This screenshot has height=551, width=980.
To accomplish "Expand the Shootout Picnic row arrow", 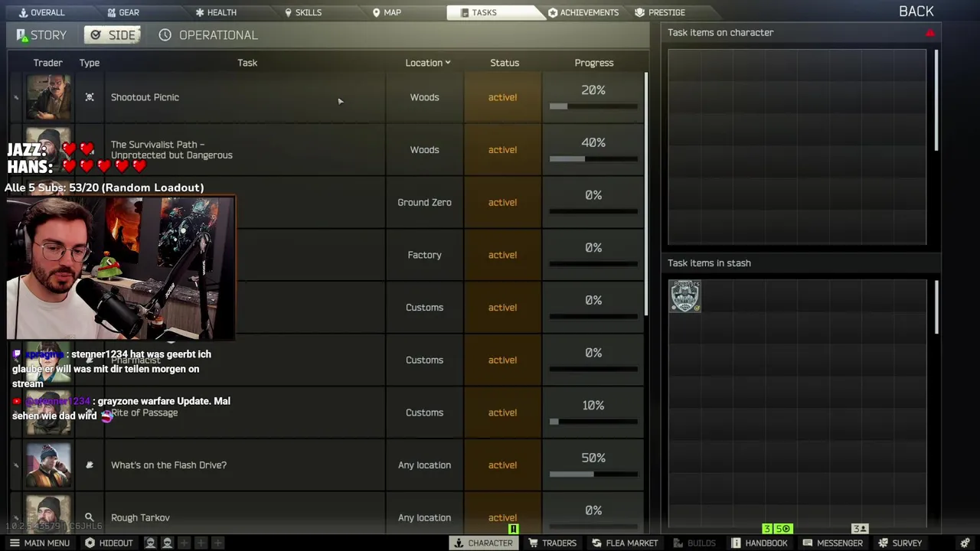I will pos(16,97).
